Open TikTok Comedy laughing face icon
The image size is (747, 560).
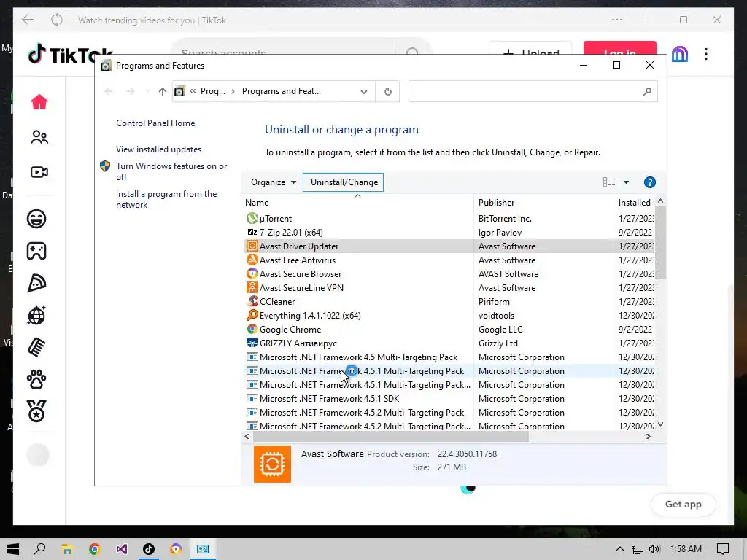(x=36, y=219)
